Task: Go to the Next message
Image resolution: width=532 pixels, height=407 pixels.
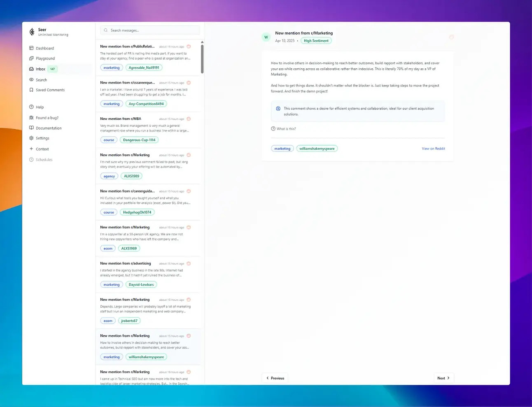Action: (443, 378)
